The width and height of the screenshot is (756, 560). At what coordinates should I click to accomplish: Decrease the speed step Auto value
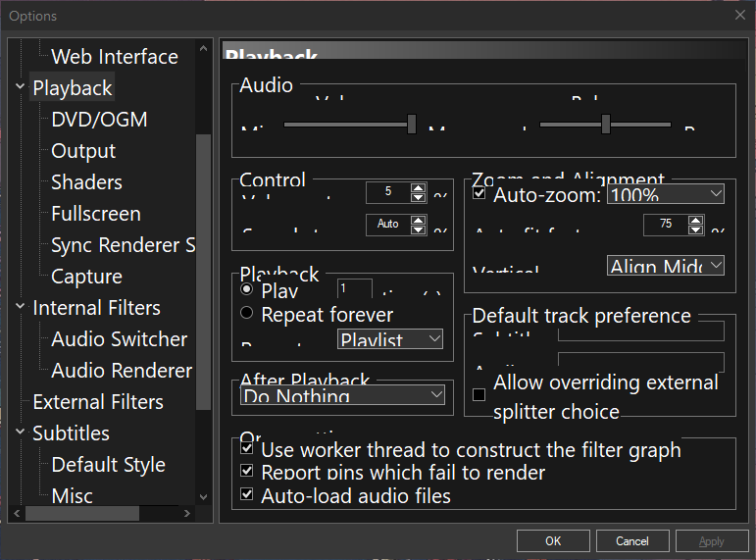pos(418,229)
